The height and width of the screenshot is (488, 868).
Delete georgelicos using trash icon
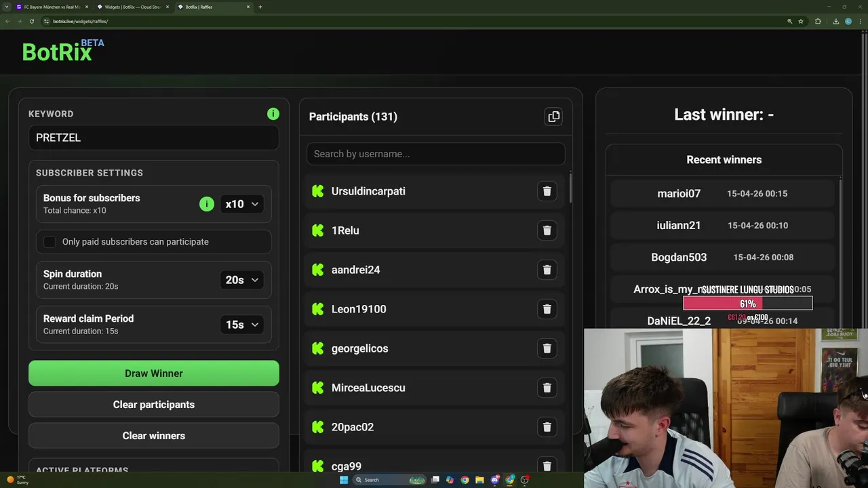pos(547,348)
